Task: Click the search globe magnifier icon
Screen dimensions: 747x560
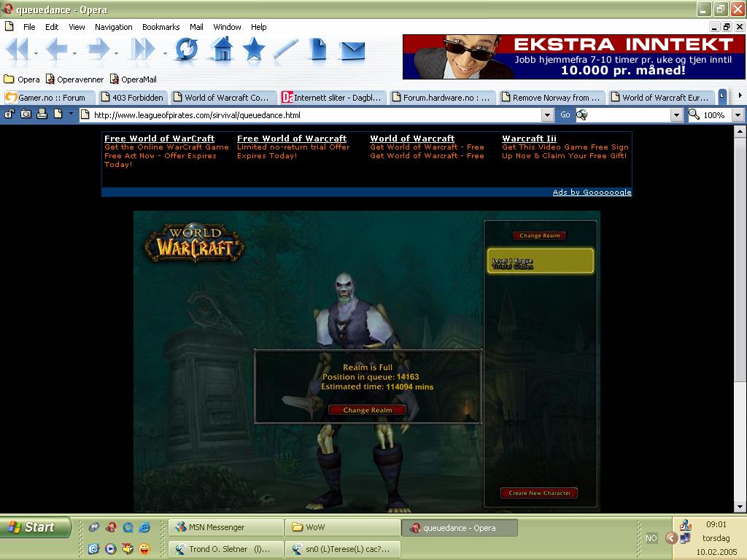Action: [x=582, y=114]
